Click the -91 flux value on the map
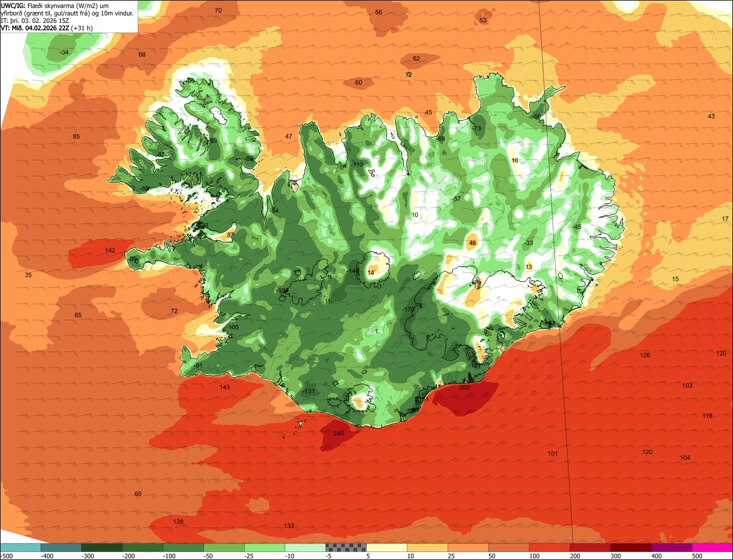This screenshot has height=560, width=733. (198, 366)
